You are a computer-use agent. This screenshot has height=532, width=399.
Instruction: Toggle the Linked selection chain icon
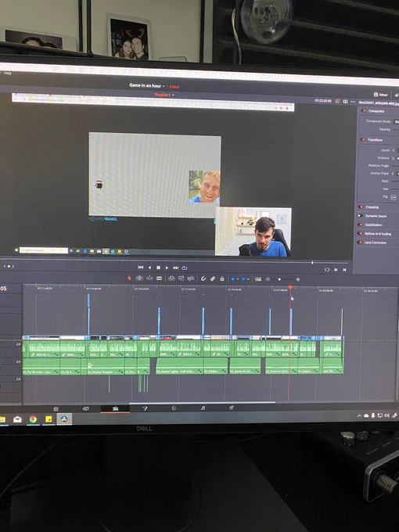[213, 279]
